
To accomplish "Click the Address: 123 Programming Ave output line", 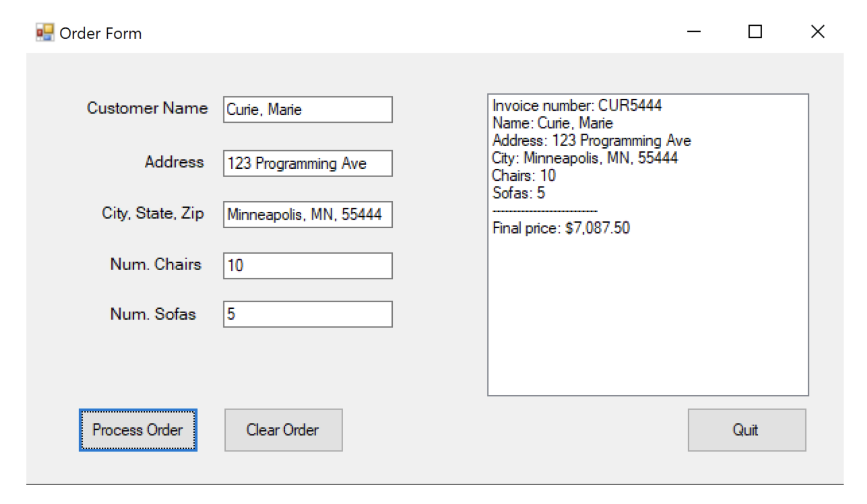I will click(x=592, y=141).
